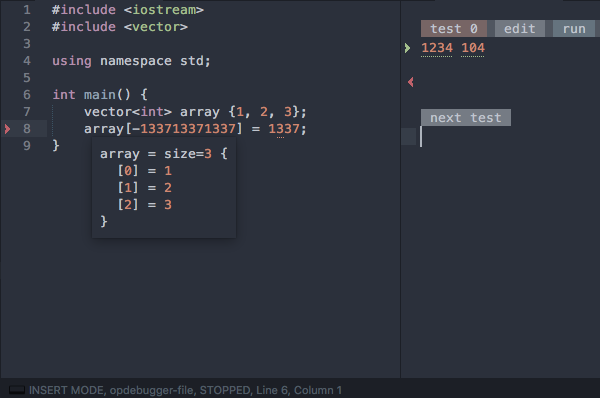Click 'main()' function name on line 6

[108, 95]
